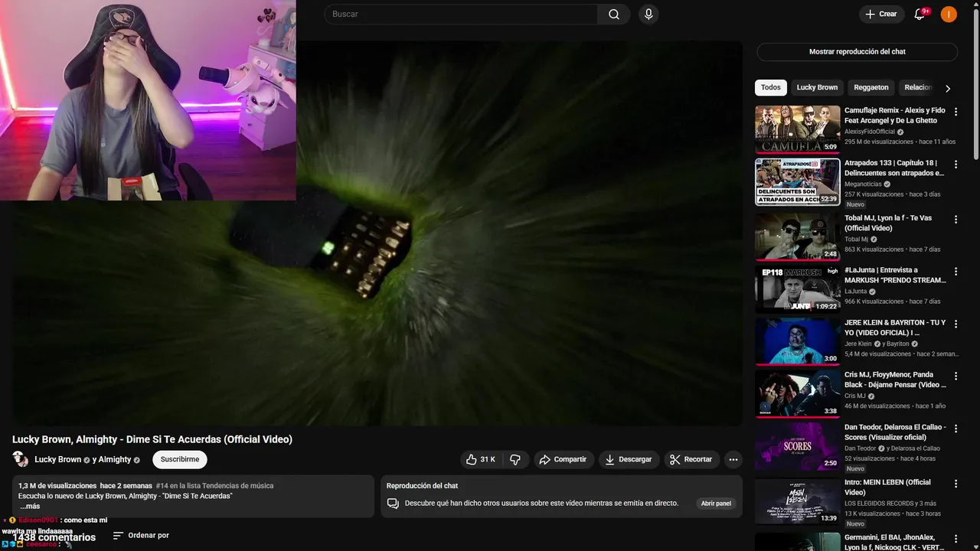Select the Lucky Brown filter chip
The image size is (980, 551).
point(817,87)
